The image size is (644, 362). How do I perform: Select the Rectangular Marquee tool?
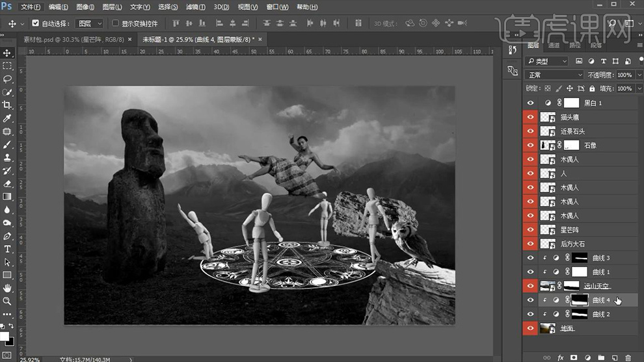click(7, 66)
